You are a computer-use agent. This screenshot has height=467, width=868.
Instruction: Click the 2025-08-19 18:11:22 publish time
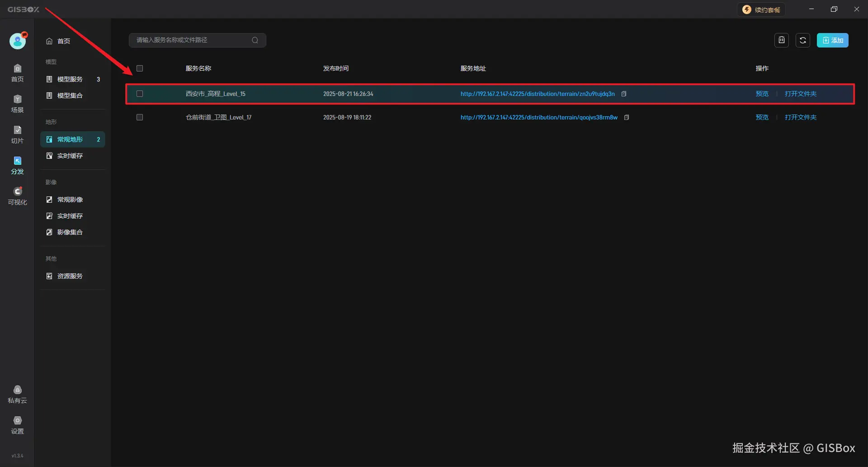pos(347,118)
